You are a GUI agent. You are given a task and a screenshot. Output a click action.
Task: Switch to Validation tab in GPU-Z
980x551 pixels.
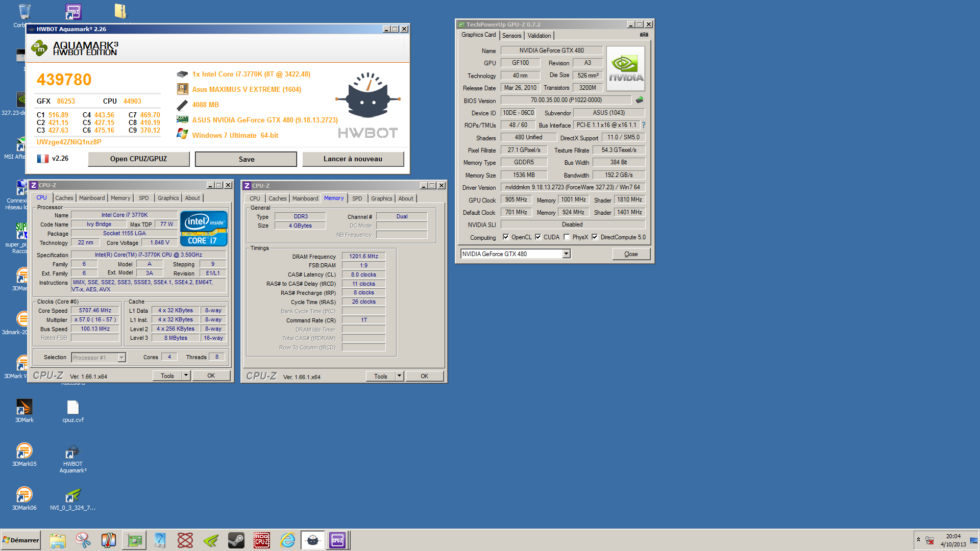(539, 36)
